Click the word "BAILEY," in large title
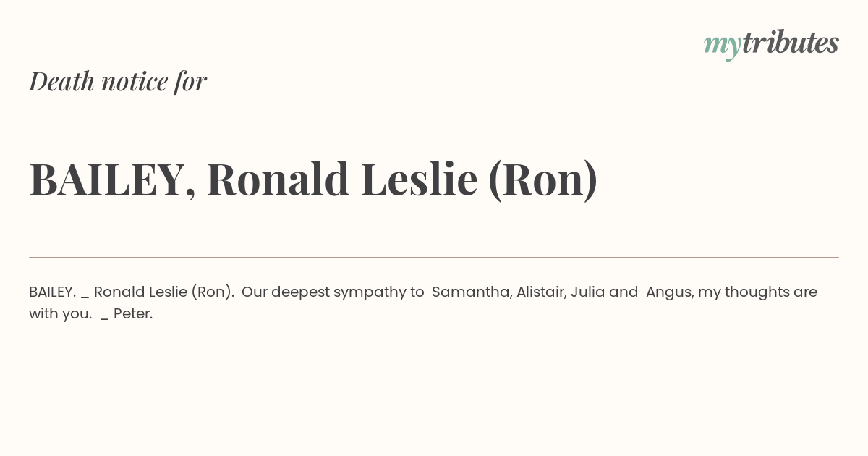Image resolution: width=868 pixels, height=456 pixels. (x=113, y=180)
